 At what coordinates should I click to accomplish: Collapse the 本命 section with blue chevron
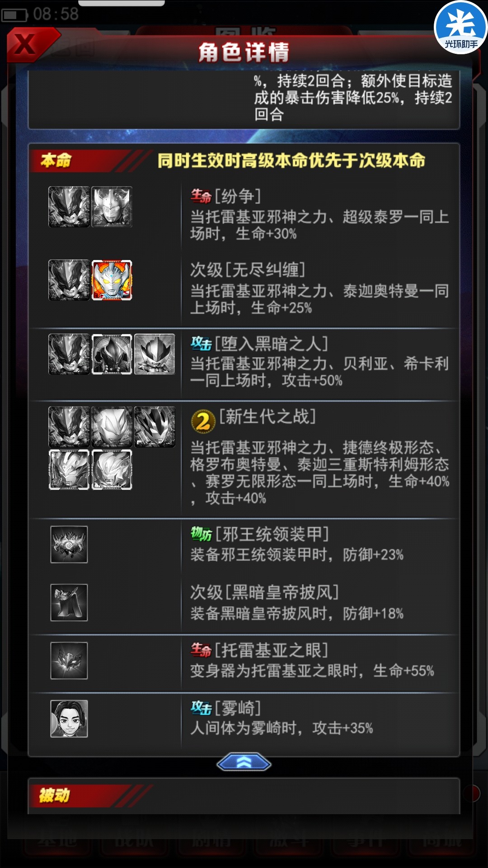pos(244,763)
